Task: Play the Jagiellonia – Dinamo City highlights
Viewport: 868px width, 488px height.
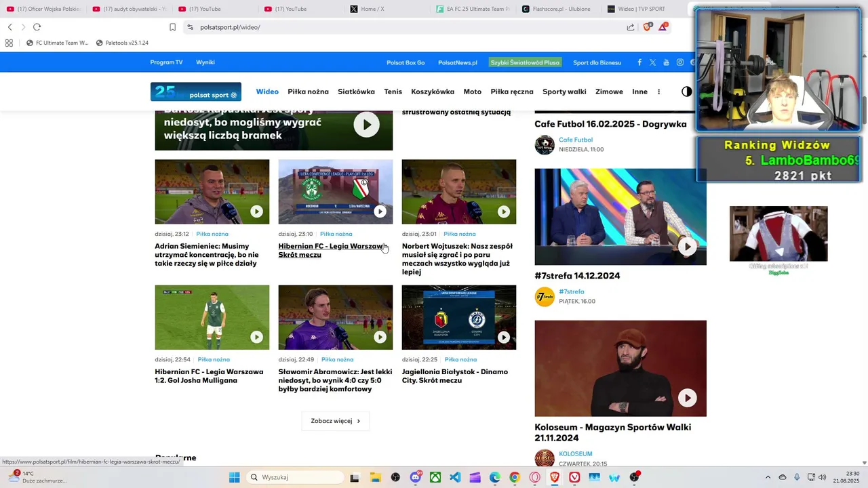Action: click(x=503, y=337)
